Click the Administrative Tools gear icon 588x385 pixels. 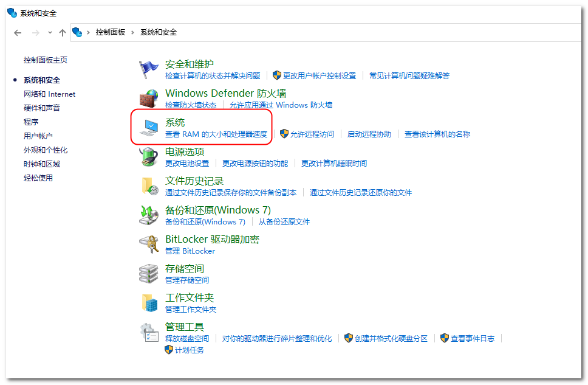tap(149, 332)
